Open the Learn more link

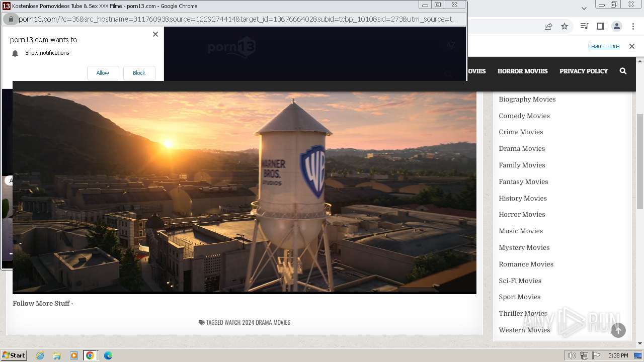pos(604,46)
